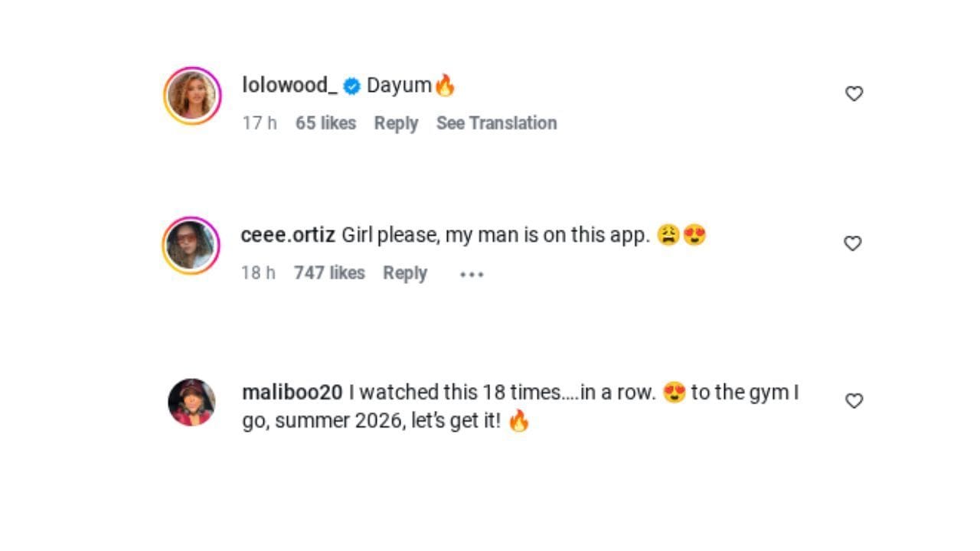Click the 18 h timestamp on ceee.ortiz's comment

(x=257, y=272)
